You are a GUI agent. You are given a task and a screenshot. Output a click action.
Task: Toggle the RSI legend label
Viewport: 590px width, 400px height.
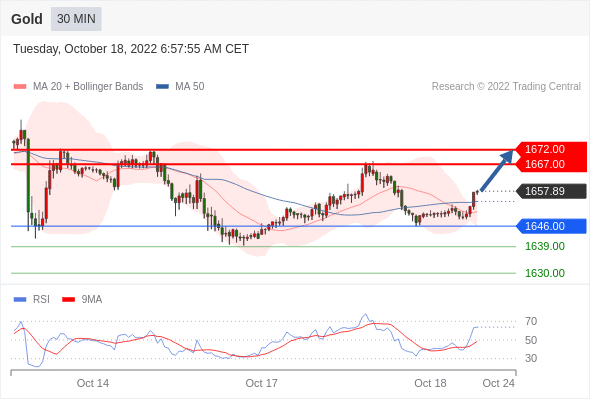click(x=41, y=300)
